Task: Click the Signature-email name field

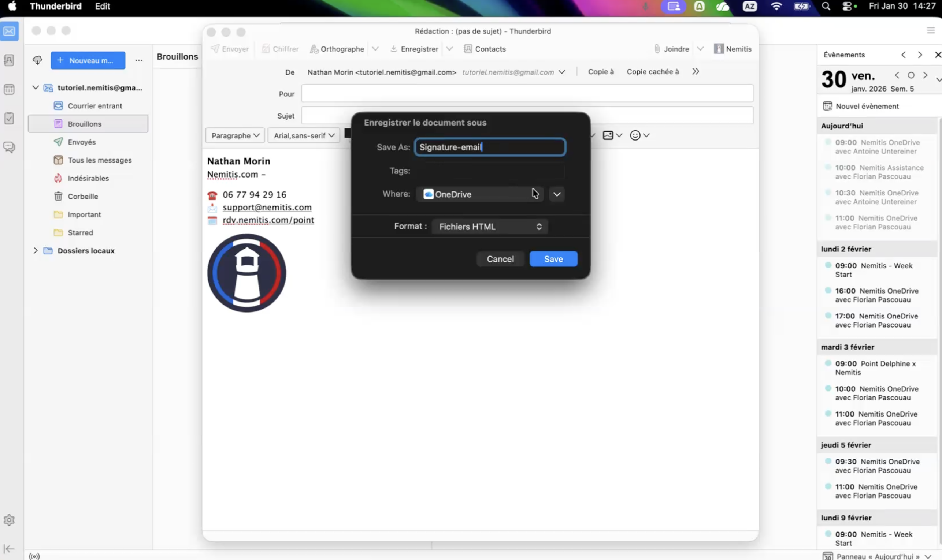Action: pyautogui.click(x=489, y=147)
